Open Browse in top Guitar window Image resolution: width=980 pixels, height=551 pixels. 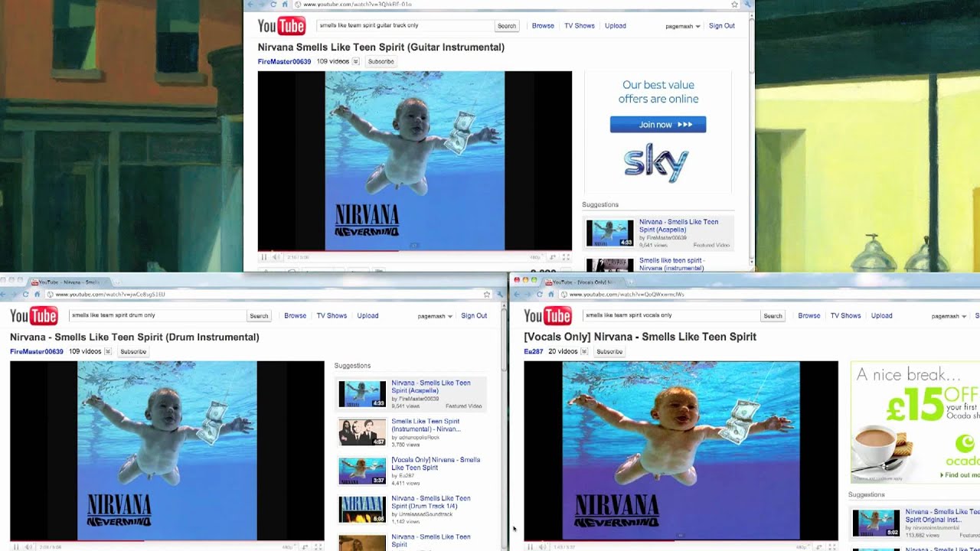pos(543,26)
